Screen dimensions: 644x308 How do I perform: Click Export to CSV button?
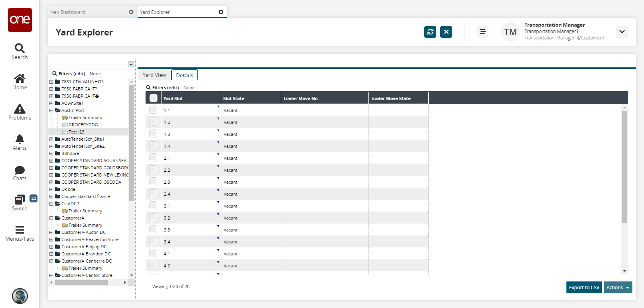coord(584,287)
